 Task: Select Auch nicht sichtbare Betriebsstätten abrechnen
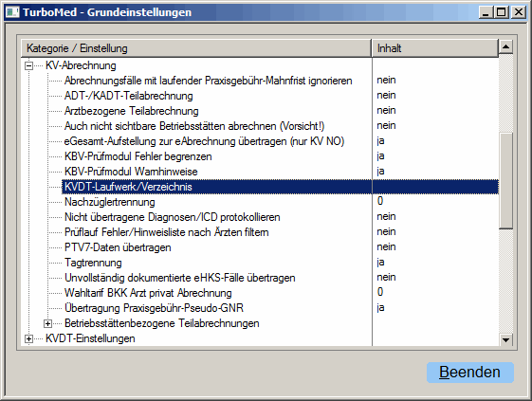[x=194, y=126]
